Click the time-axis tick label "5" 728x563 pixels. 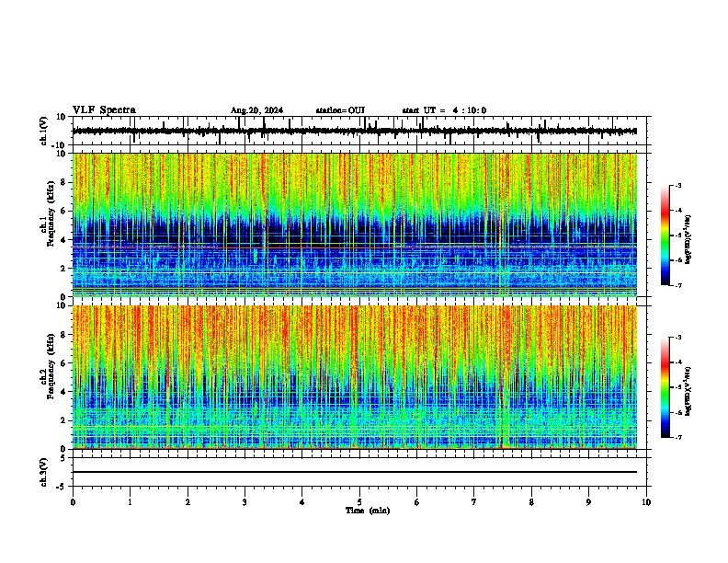point(359,502)
